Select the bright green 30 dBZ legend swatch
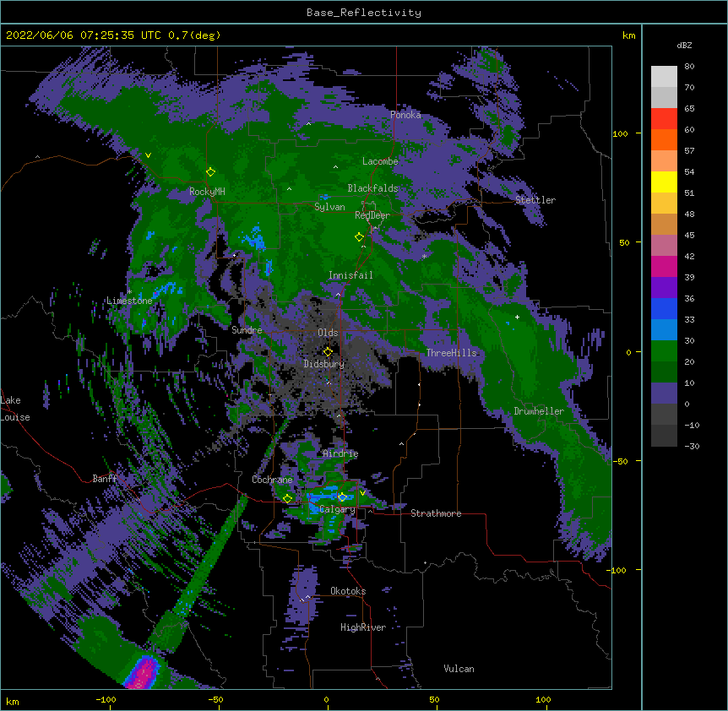Screen dimensions: 728x711 tap(664, 351)
